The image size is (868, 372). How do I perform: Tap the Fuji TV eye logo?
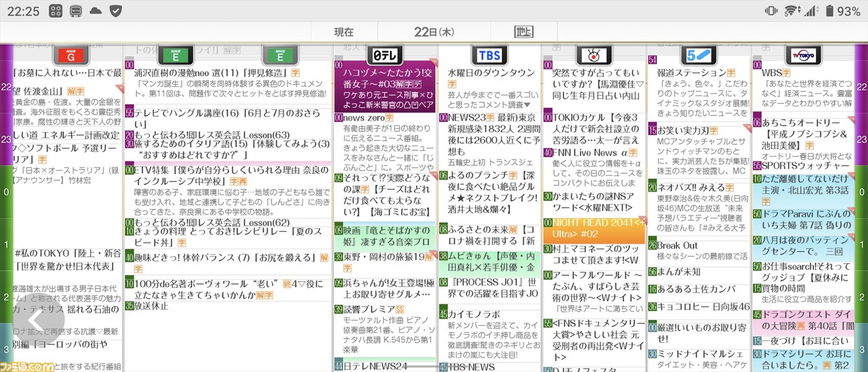(594, 55)
